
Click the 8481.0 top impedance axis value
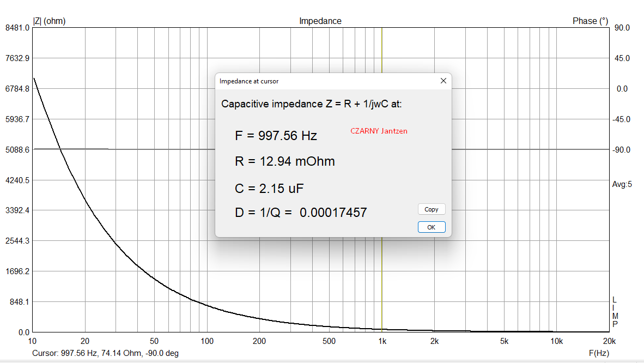click(x=17, y=28)
